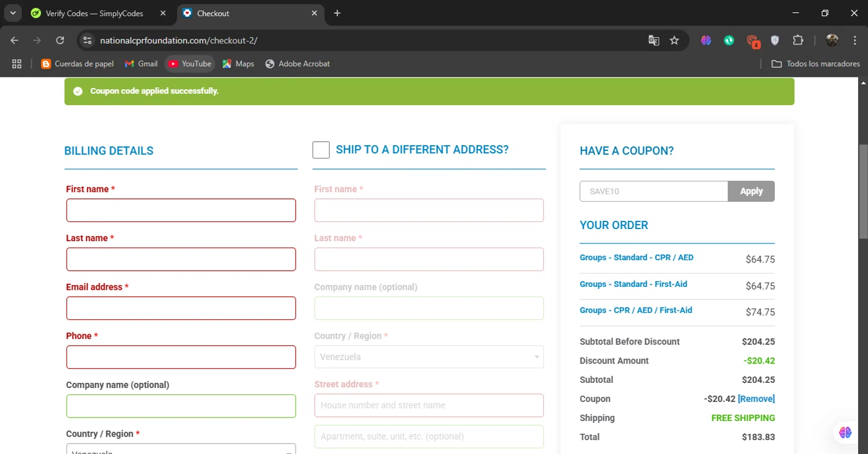This screenshot has width=868, height=454.
Task: Click the floating brain widget icon
Action: (x=845, y=432)
